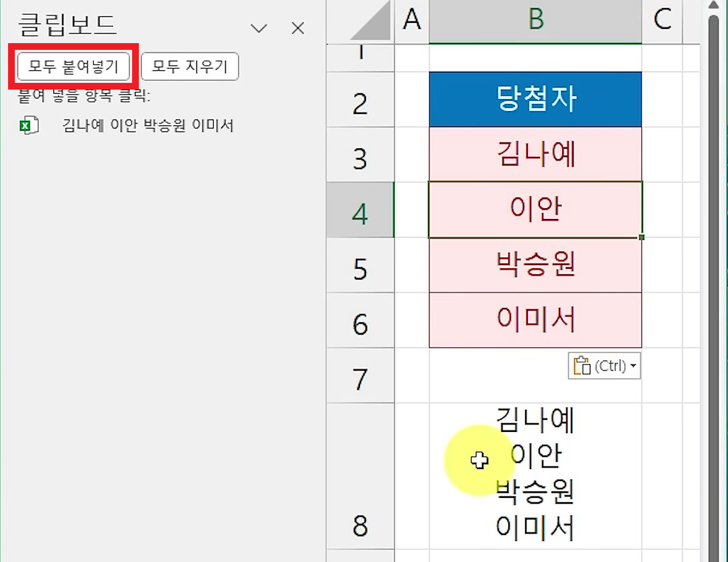Click the 모두 붙여넣기 button
Screen dimensions: 728x562
click(x=73, y=66)
